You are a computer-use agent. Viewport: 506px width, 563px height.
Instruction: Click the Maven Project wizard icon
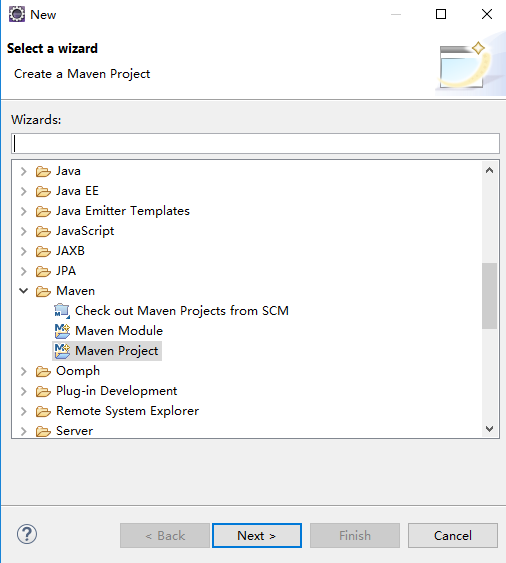[x=62, y=351]
